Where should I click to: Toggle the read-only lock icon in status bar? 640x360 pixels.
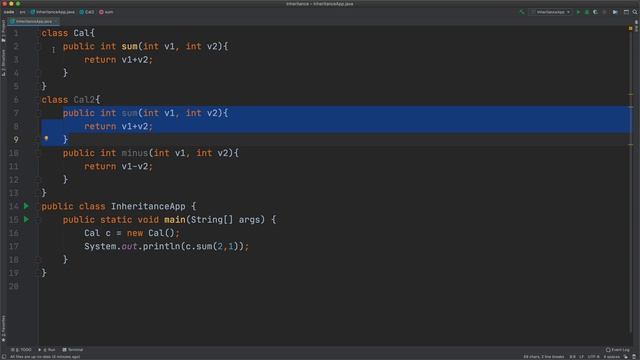tap(626, 357)
